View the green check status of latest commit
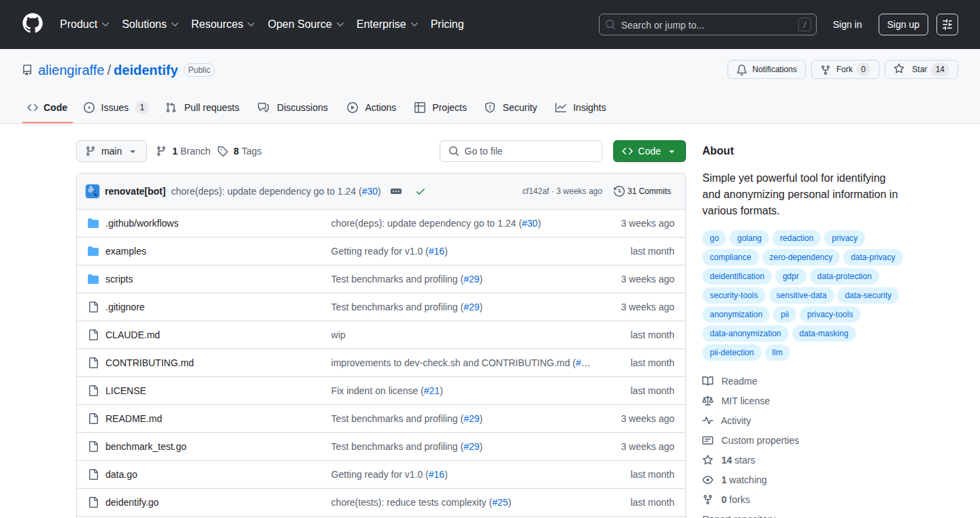980x518 pixels. [421, 191]
